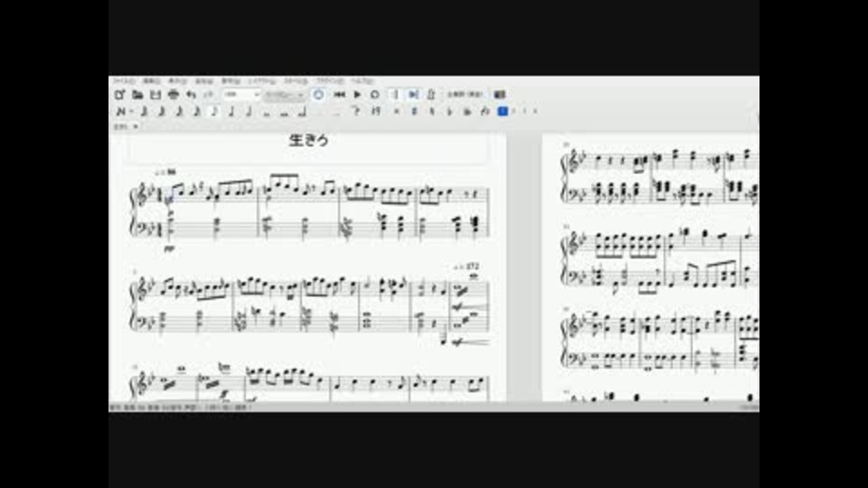Select voice 2 button
The image size is (868, 488).
click(x=514, y=111)
